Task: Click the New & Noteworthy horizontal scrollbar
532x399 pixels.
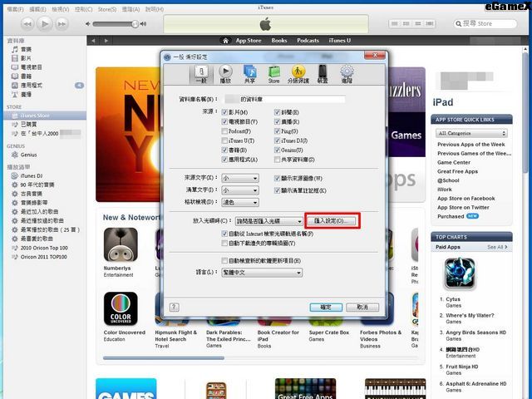Action: (x=163, y=357)
